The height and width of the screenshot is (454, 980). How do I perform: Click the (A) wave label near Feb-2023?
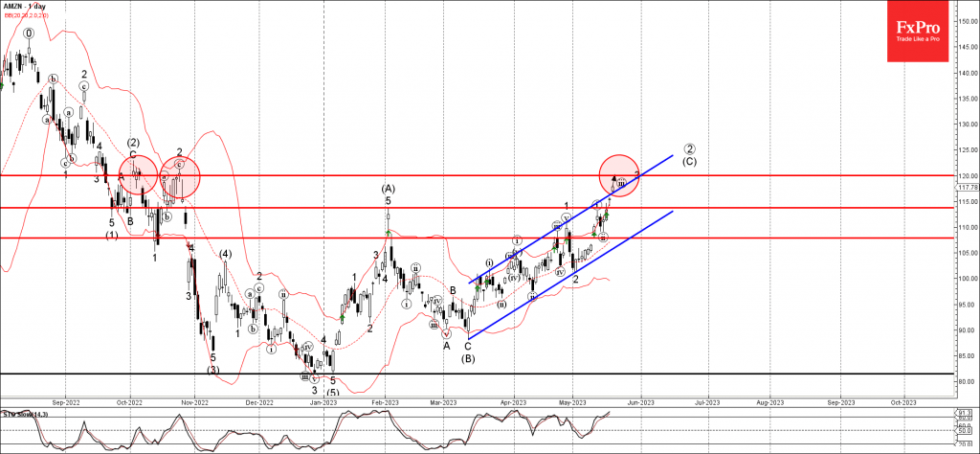(x=389, y=188)
